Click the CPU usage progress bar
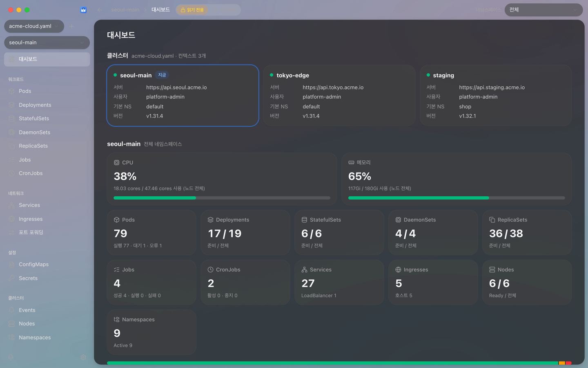This screenshot has height=368, width=588. click(222, 198)
